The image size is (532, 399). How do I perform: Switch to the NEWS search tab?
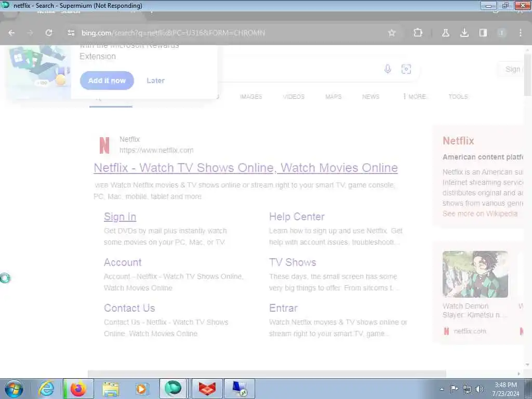coord(371,97)
